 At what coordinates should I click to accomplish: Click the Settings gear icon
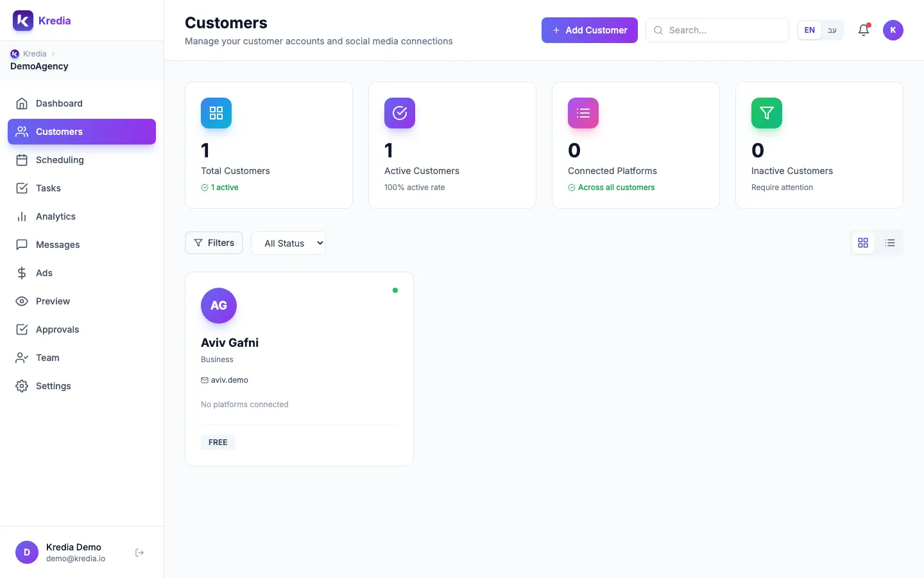point(22,386)
